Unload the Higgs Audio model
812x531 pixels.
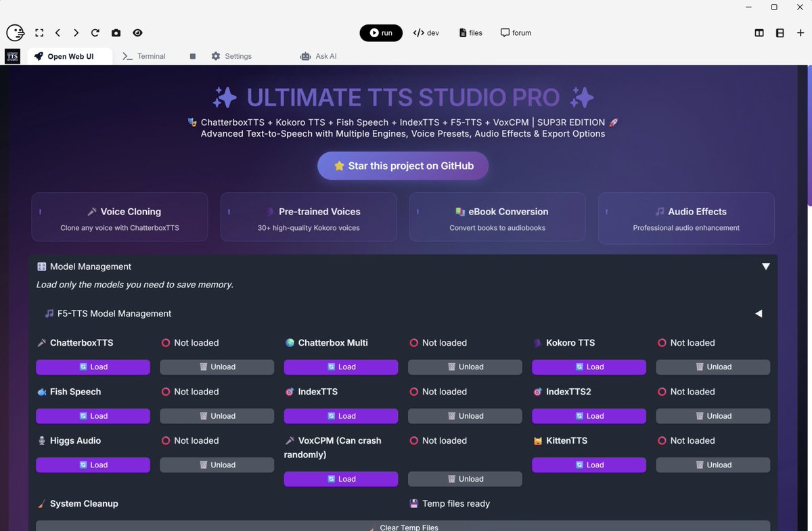pos(217,465)
